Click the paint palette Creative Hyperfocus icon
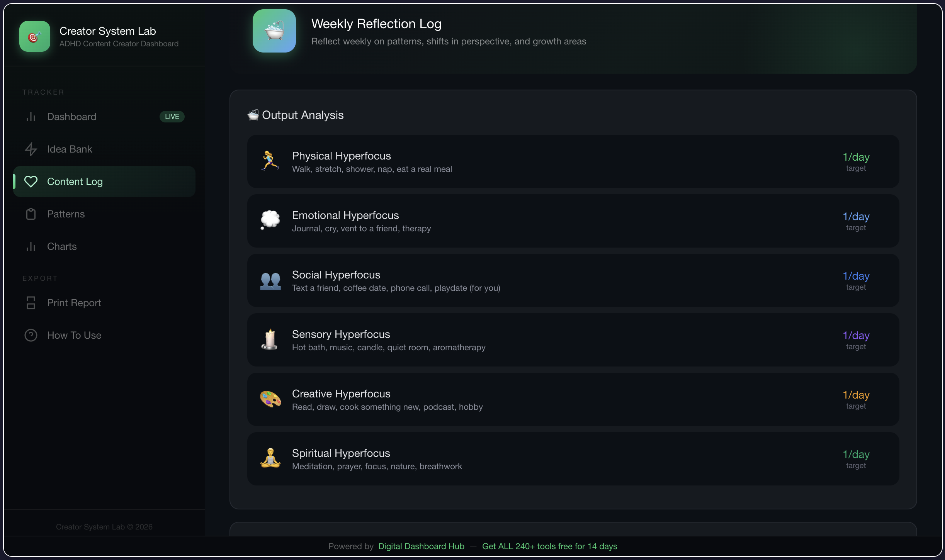 coord(270,399)
